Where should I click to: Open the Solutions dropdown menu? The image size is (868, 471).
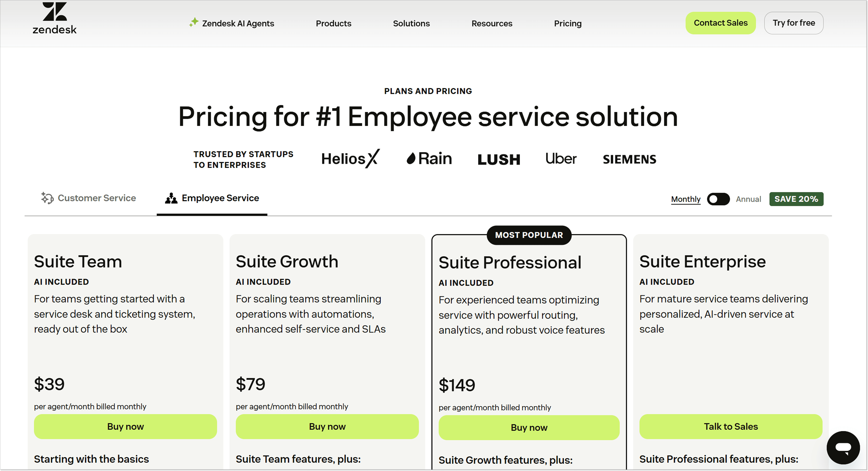tap(411, 23)
